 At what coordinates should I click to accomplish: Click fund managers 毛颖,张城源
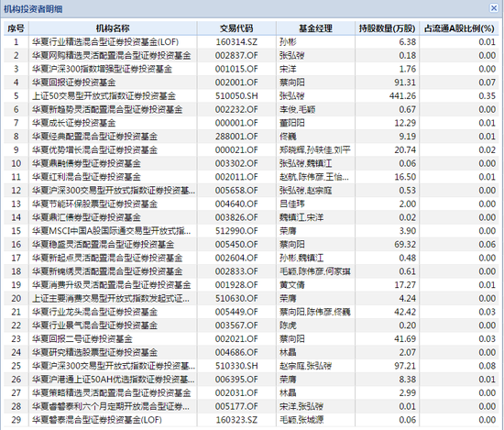click(301, 420)
